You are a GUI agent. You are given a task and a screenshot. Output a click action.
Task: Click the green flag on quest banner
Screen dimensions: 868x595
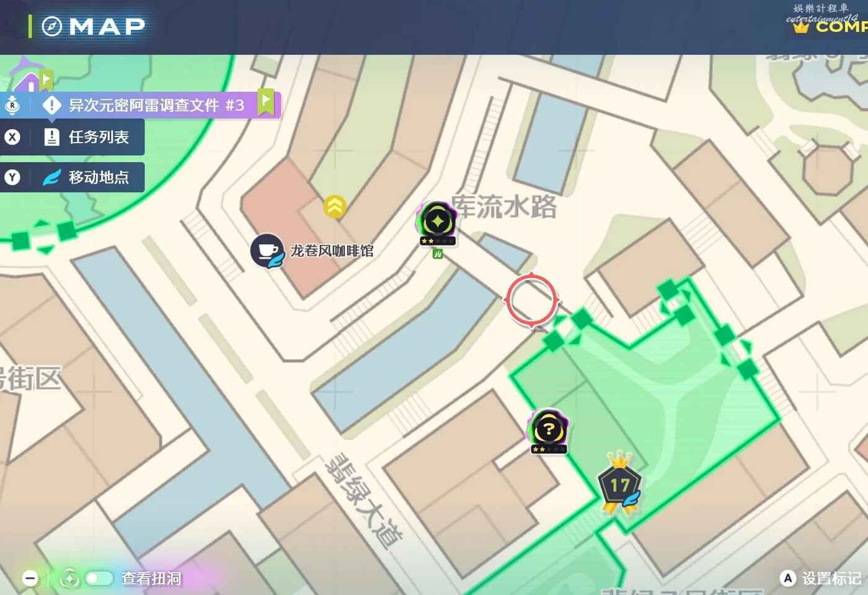coord(266,101)
